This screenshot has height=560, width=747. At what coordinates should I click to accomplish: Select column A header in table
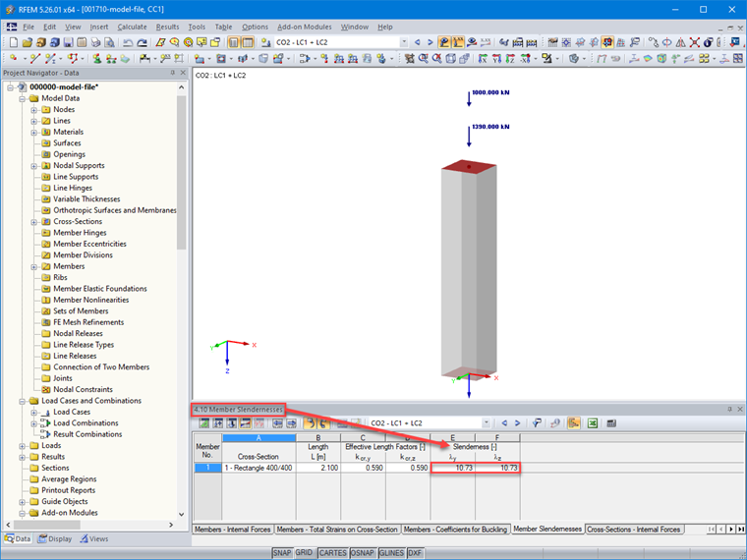(259, 438)
